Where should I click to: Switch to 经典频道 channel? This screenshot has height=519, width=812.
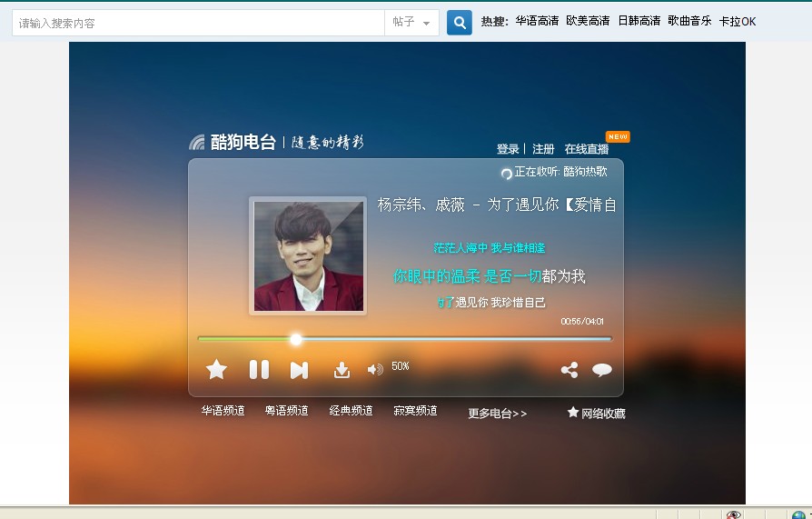[352, 411]
